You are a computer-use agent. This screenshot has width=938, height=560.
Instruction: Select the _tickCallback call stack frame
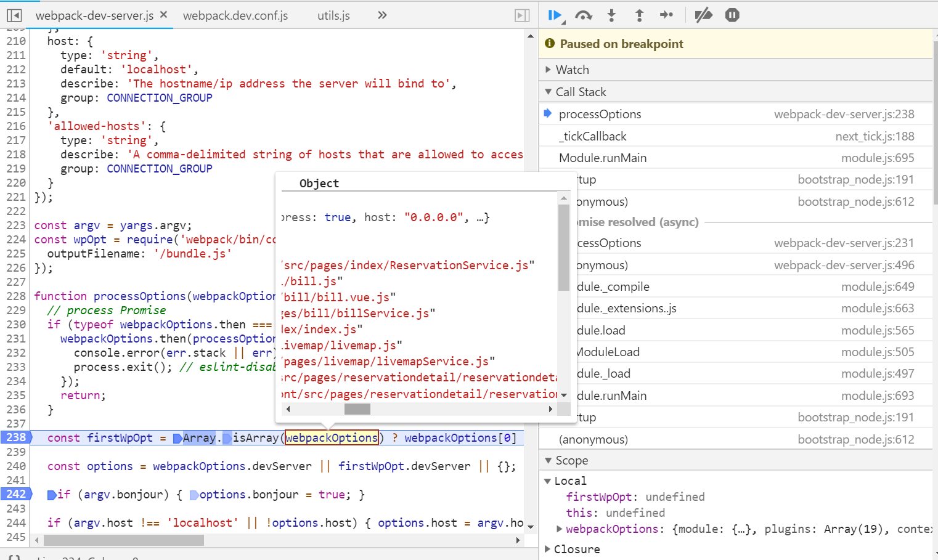pyautogui.click(x=736, y=136)
